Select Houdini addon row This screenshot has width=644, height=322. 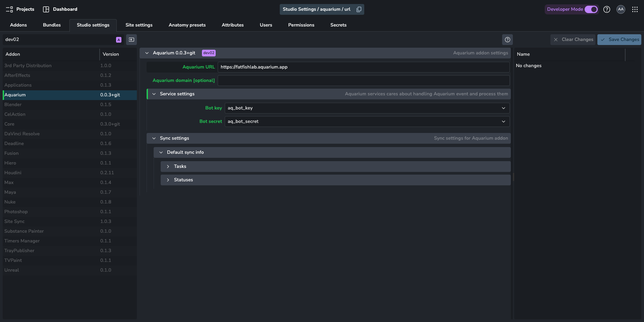coord(70,173)
